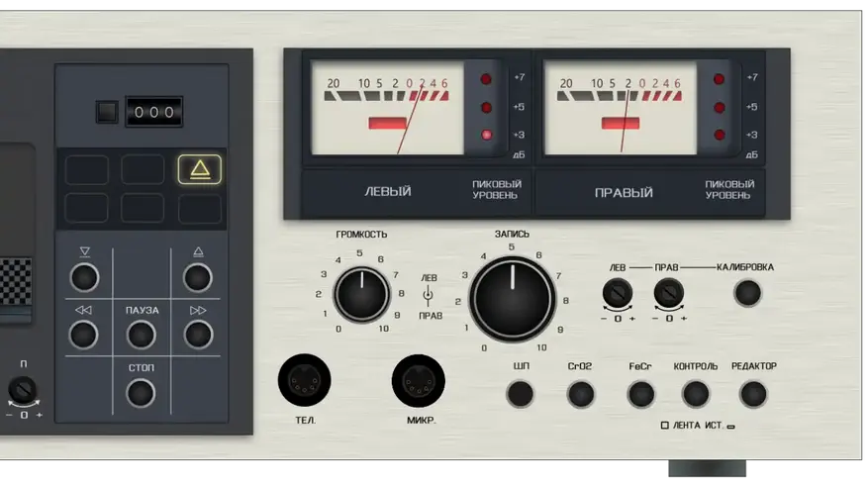
Task: Click the СТОП stop button
Action: pos(141,393)
